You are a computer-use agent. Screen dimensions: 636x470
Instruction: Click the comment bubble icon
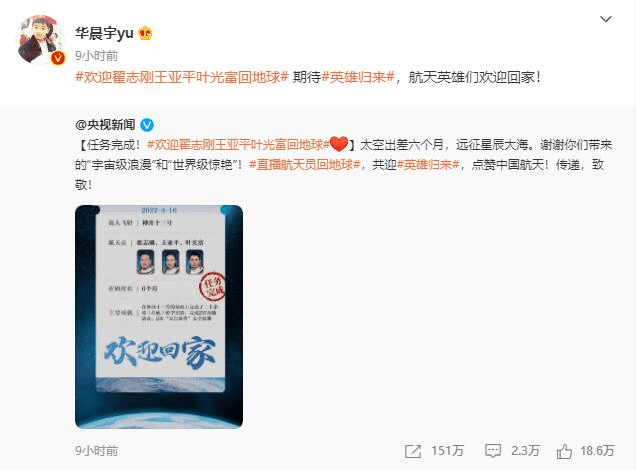[x=493, y=451]
